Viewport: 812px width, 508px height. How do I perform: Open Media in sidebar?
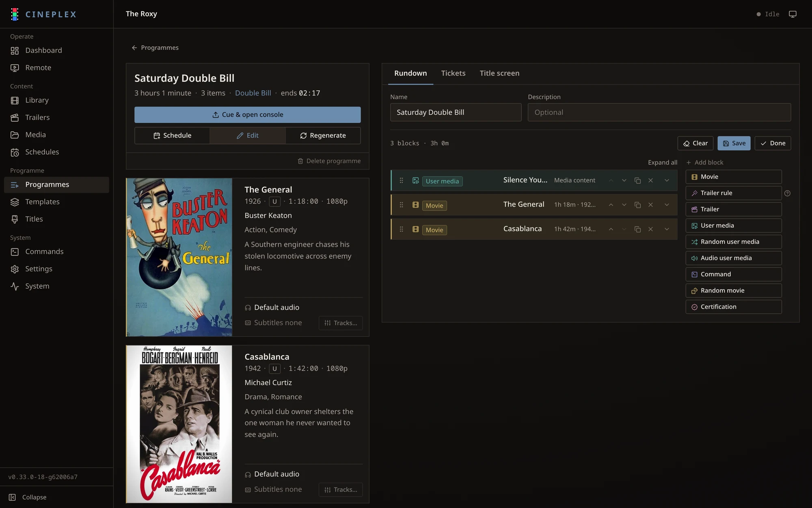click(56, 135)
